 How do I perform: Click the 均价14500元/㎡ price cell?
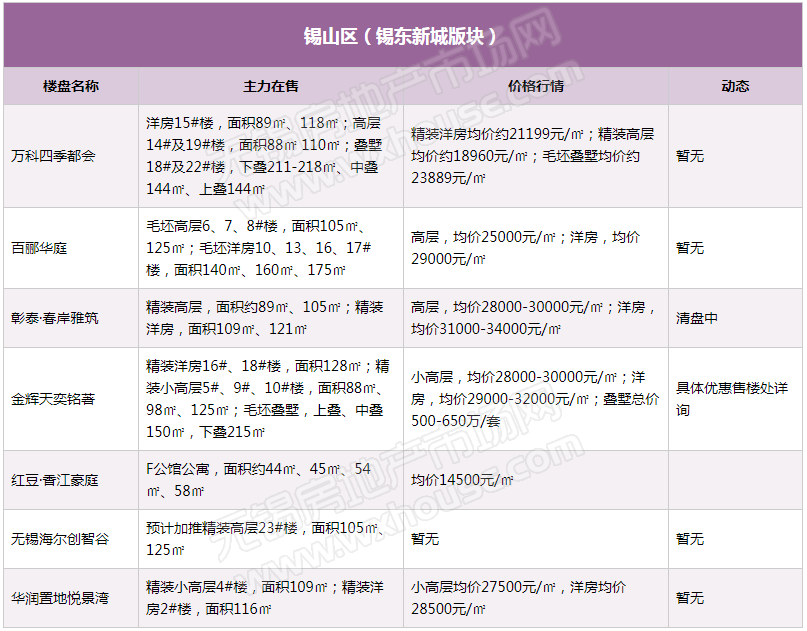coord(462,481)
